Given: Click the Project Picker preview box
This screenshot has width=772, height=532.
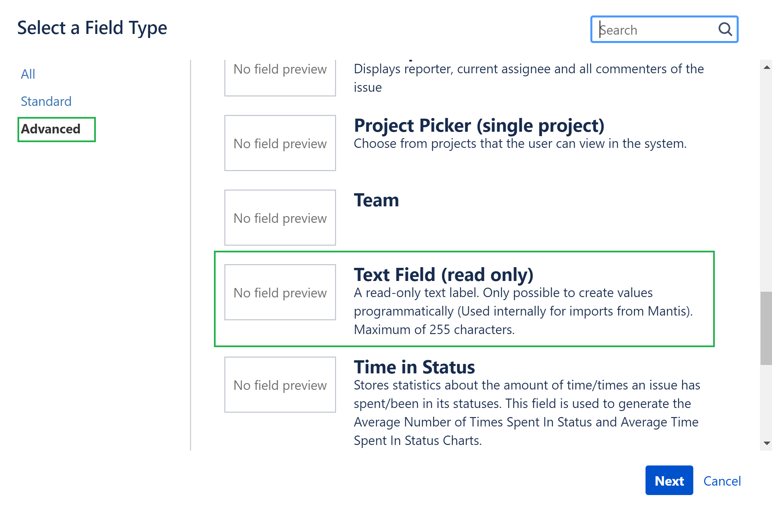Looking at the screenshot, I should [280, 143].
